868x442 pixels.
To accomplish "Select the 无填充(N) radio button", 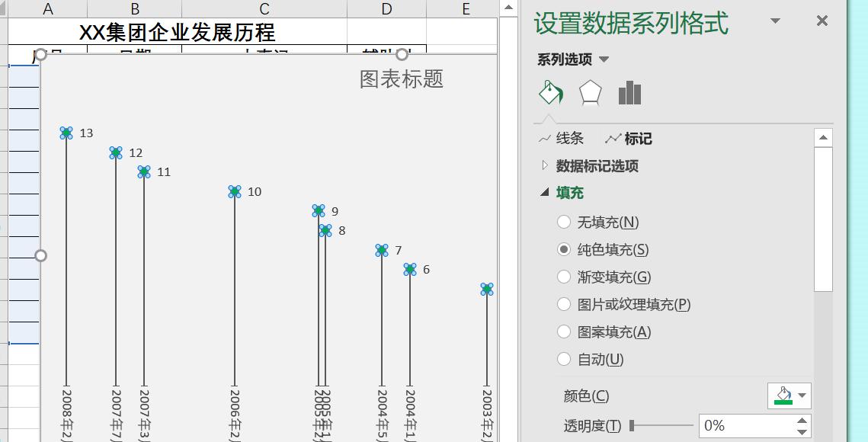I will click(x=563, y=222).
